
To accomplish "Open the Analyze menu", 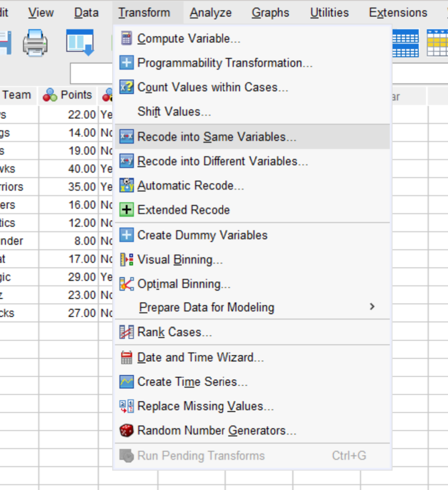I will pos(210,12).
